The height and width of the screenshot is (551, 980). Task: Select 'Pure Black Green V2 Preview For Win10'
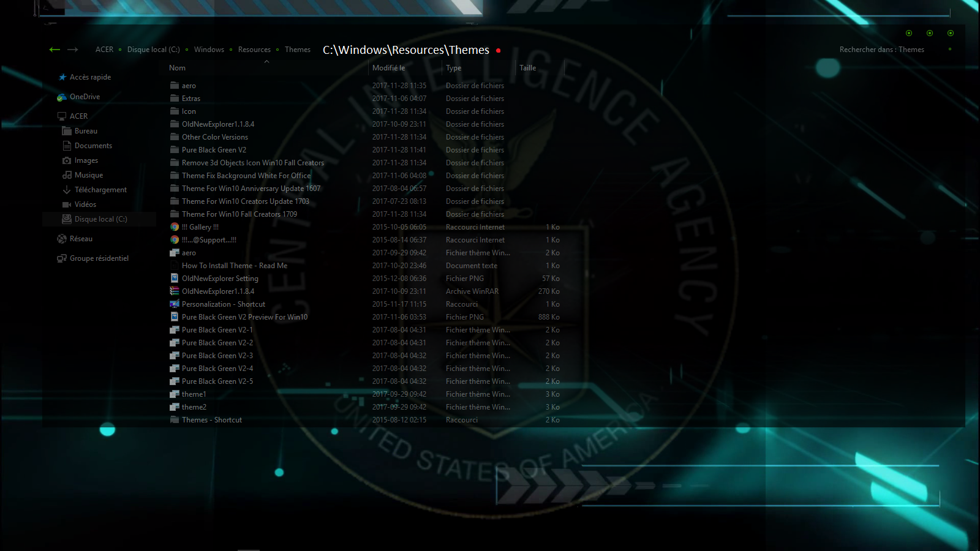point(244,317)
